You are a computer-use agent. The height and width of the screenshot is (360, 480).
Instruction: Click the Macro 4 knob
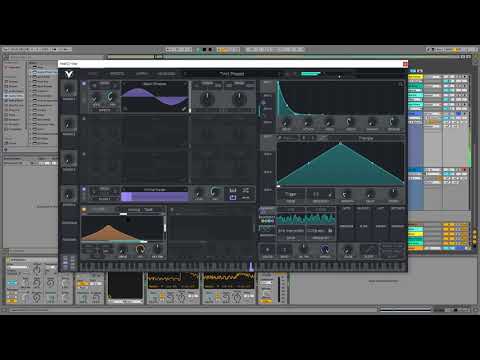(x=69, y=194)
